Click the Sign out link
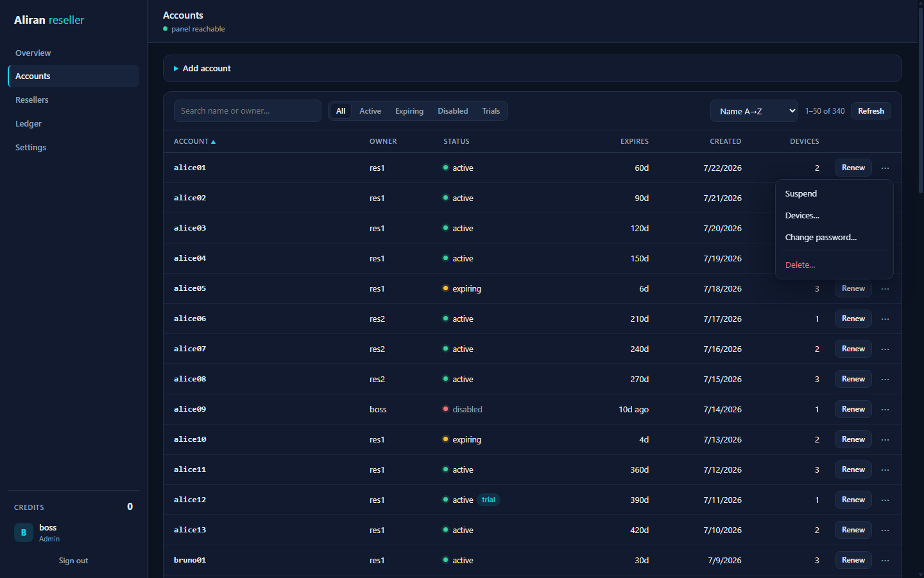Image resolution: width=924 pixels, height=578 pixels. pos(73,561)
